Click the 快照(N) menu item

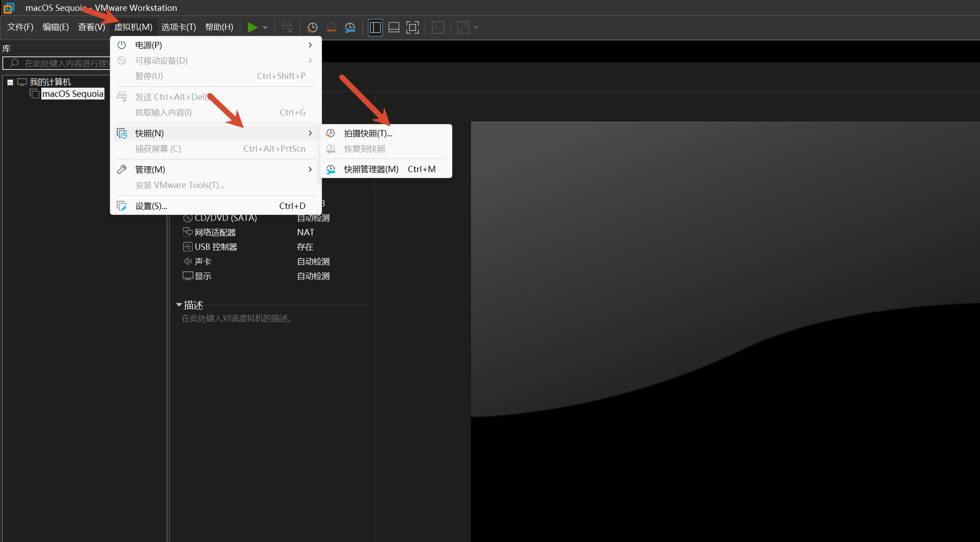(216, 133)
